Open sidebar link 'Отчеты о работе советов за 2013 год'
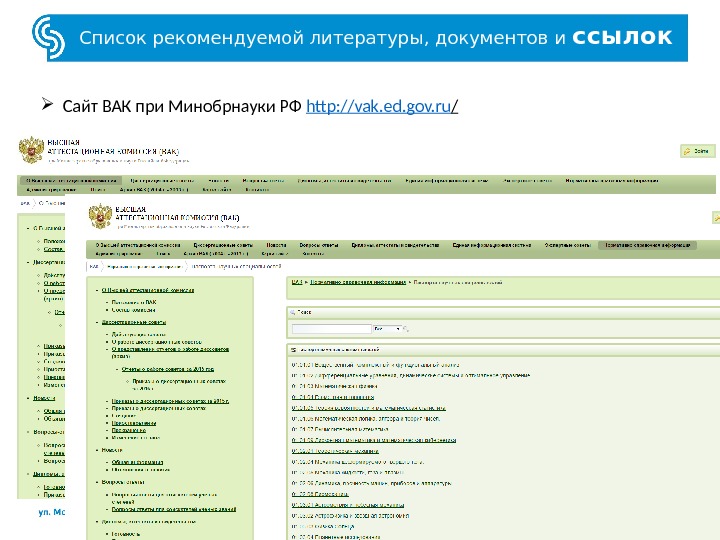Viewport: 720px width, 540px height. tap(168, 369)
